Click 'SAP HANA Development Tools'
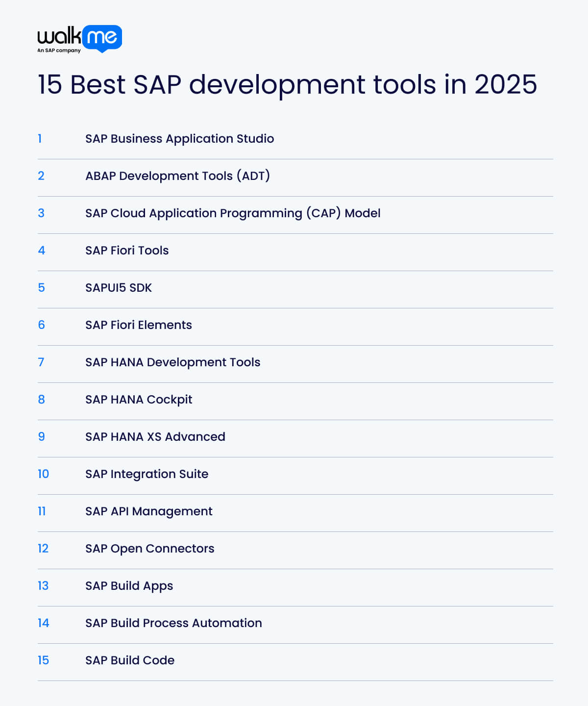Viewport: 588px width, 706px height. coord(172,362)
